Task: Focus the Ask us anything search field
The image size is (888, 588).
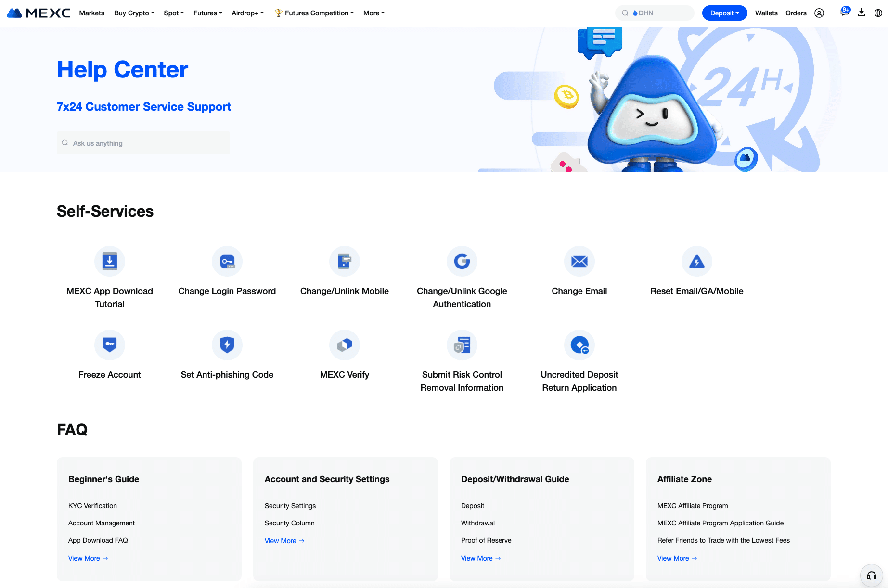Action: (x=143, y=143)
